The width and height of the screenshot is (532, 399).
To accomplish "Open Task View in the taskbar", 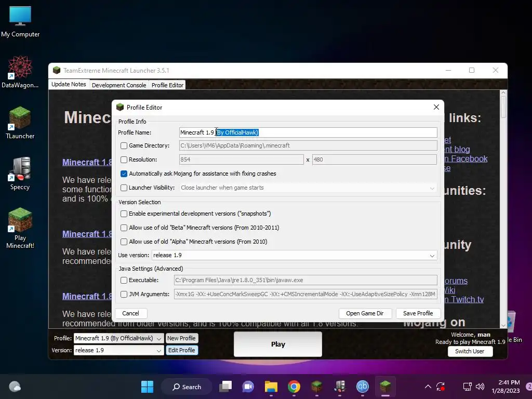I will click(x=225, y=387).
